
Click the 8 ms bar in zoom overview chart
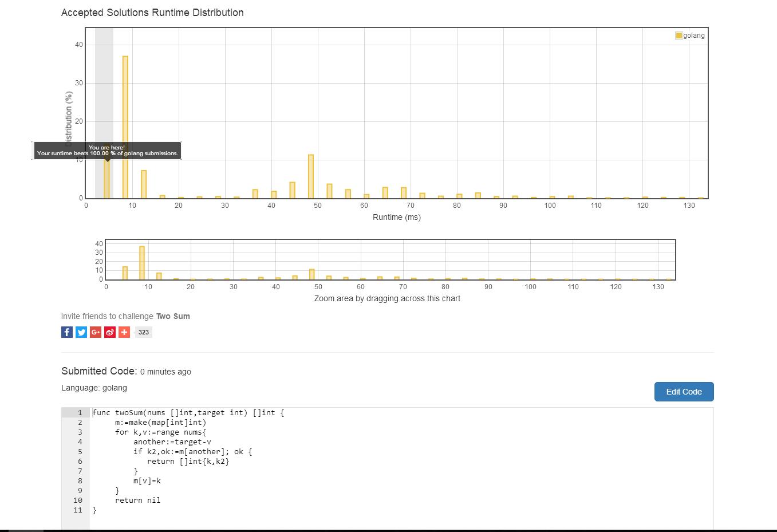tap(142, 263)
